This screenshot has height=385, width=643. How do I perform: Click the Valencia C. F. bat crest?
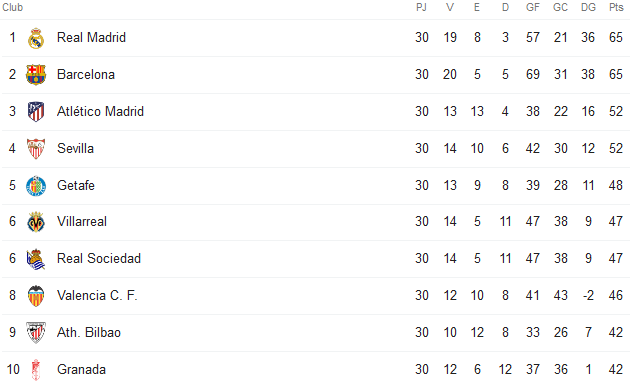click(x=36, y=296)
